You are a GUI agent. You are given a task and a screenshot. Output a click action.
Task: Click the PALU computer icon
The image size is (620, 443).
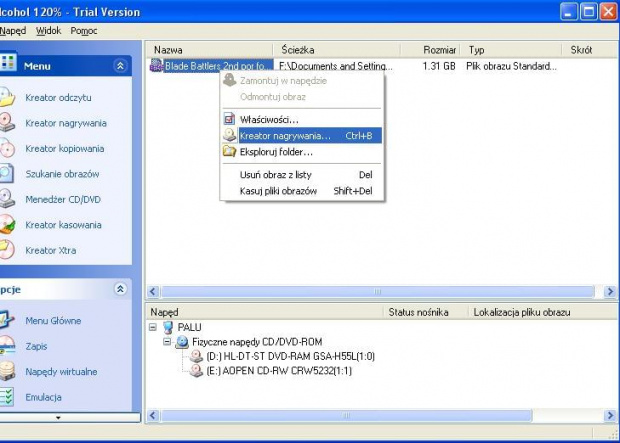pyautogui.click(x=168, y=328)
